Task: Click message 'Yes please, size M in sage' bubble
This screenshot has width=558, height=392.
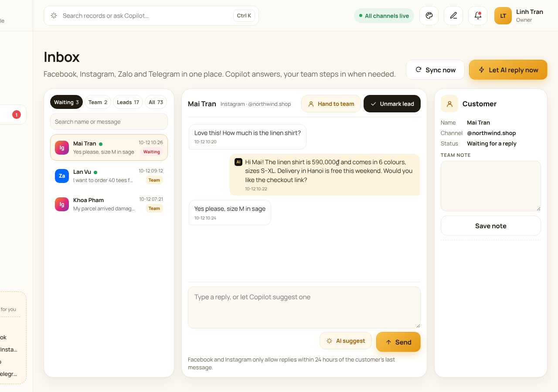Action: [230, 213]
